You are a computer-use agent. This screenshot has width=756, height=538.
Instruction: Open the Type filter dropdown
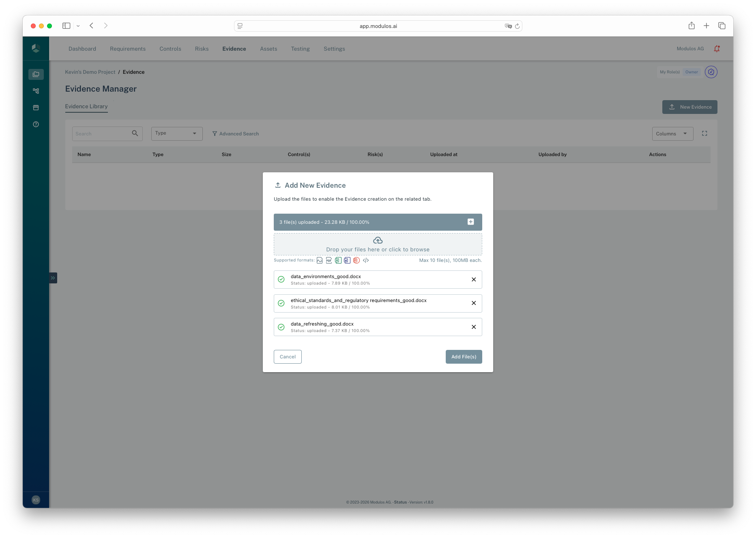(176, 133)
